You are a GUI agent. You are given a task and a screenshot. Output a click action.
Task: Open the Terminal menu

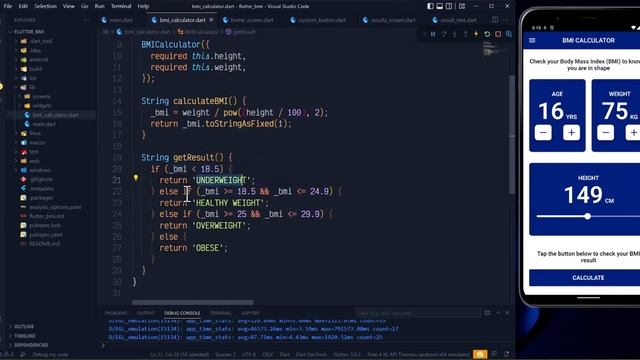[x=121, y=6]
